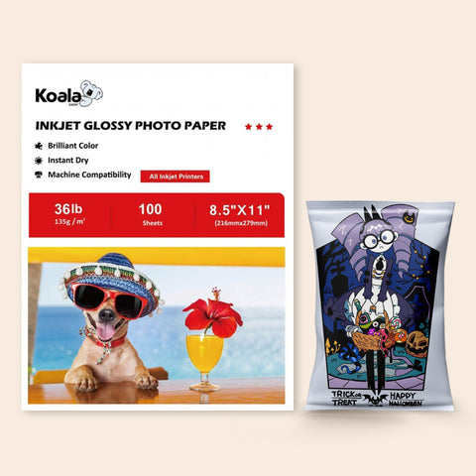The height and width of the screenshot is (476, 476).
Task: Click the Inkjet Glossy Photo Paper title
Action: 131,126
